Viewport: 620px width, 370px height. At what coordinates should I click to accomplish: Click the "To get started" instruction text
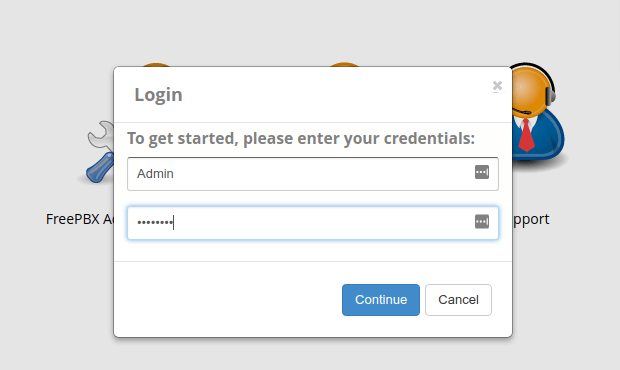pyautogui.click(x=301, y=138)
